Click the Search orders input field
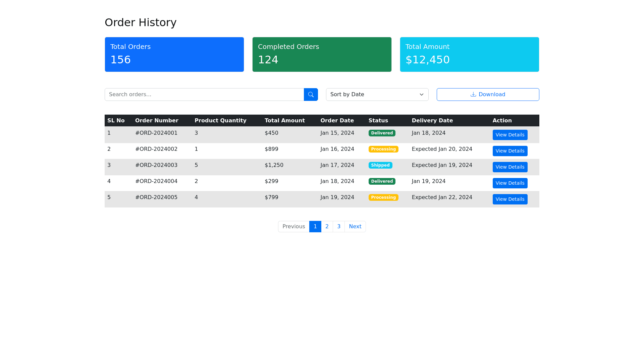Image resolution: width=644 pixels, height=362 pixels. click(204, 95)
